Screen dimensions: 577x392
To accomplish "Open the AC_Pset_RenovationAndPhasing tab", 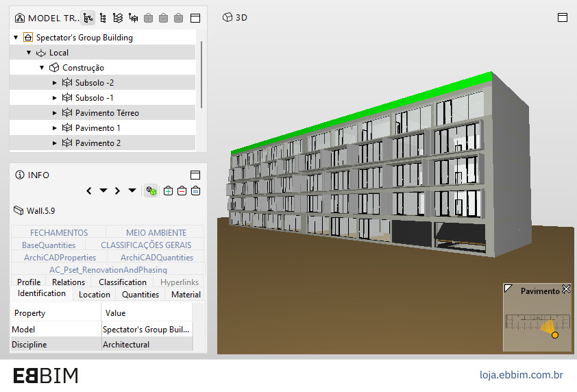I will point(108,270).
